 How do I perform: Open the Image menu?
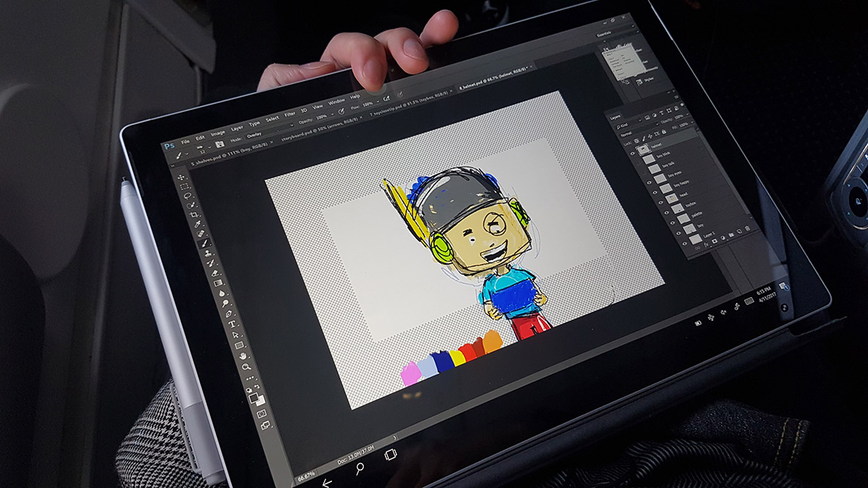pos(218,133)
